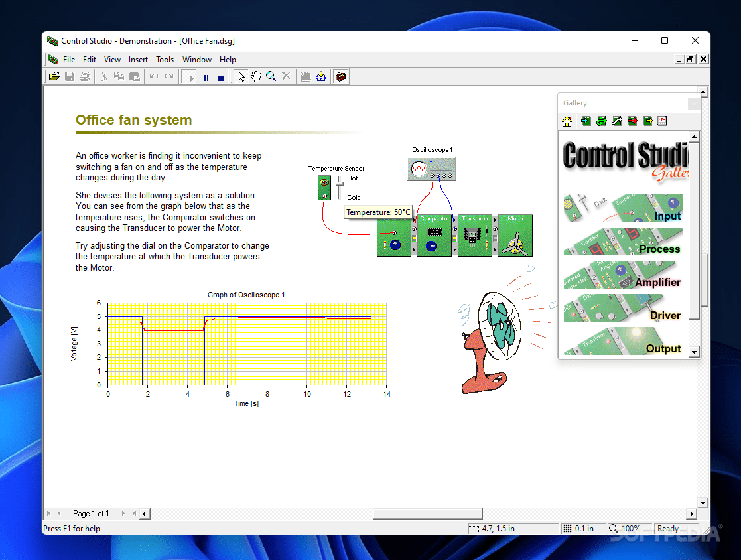Stop the simulation with the Stop button

221,78
